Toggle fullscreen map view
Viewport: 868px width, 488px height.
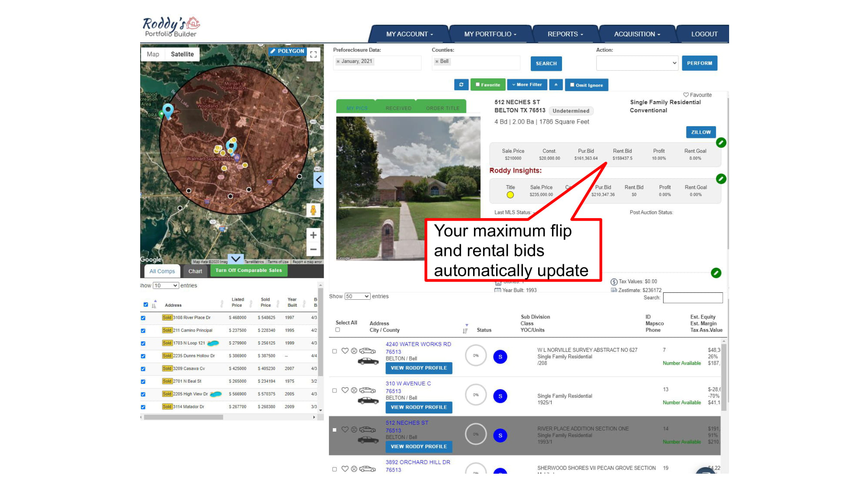pos(313,54)
